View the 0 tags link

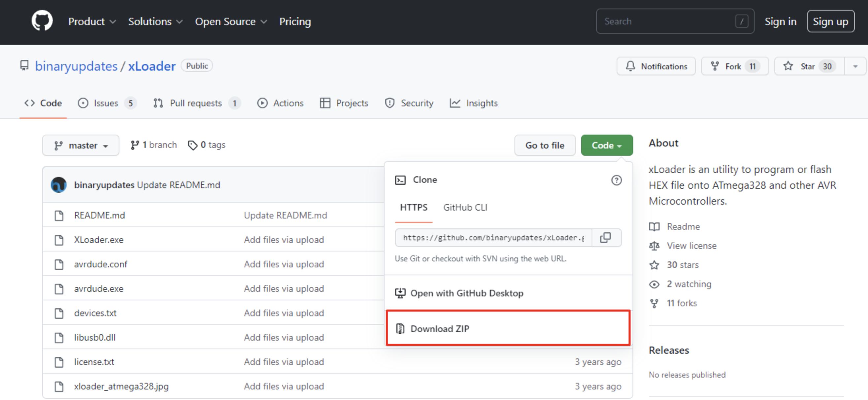point(206,145)
